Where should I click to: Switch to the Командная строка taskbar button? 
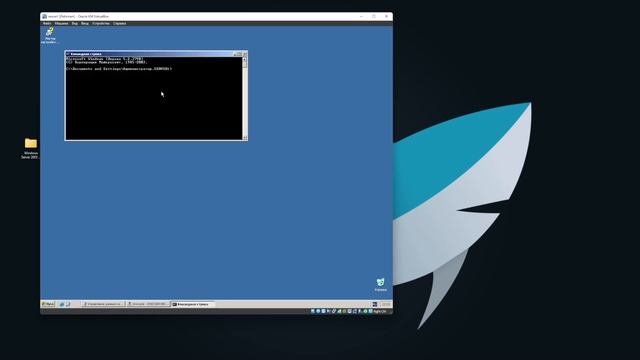(192, 304)
